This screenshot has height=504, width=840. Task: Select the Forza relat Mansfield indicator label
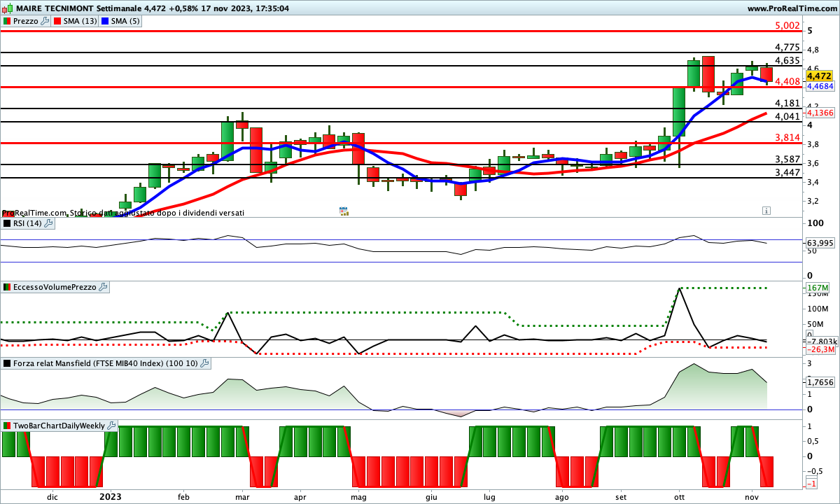[x=106, y=363]
